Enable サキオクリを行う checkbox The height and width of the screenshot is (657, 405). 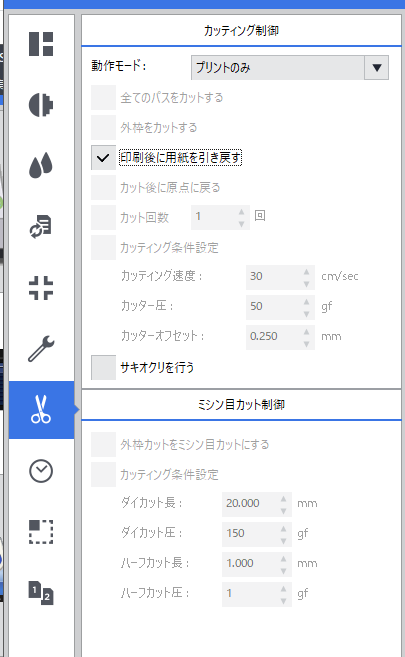103,367
